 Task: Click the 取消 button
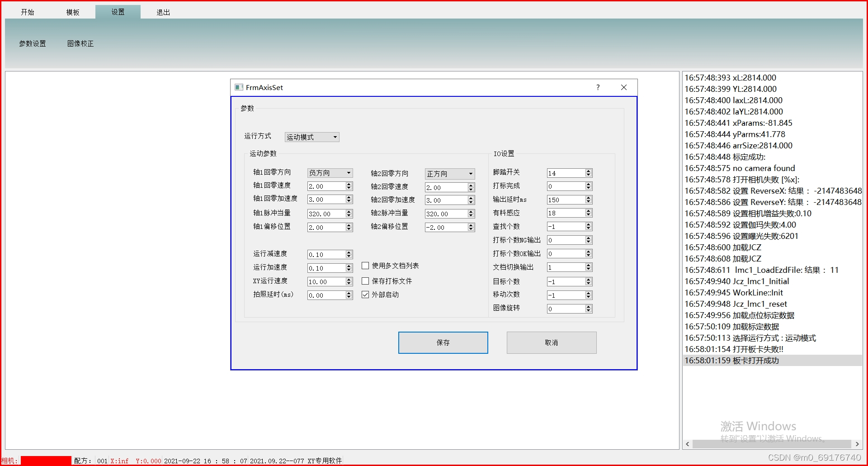552,342
